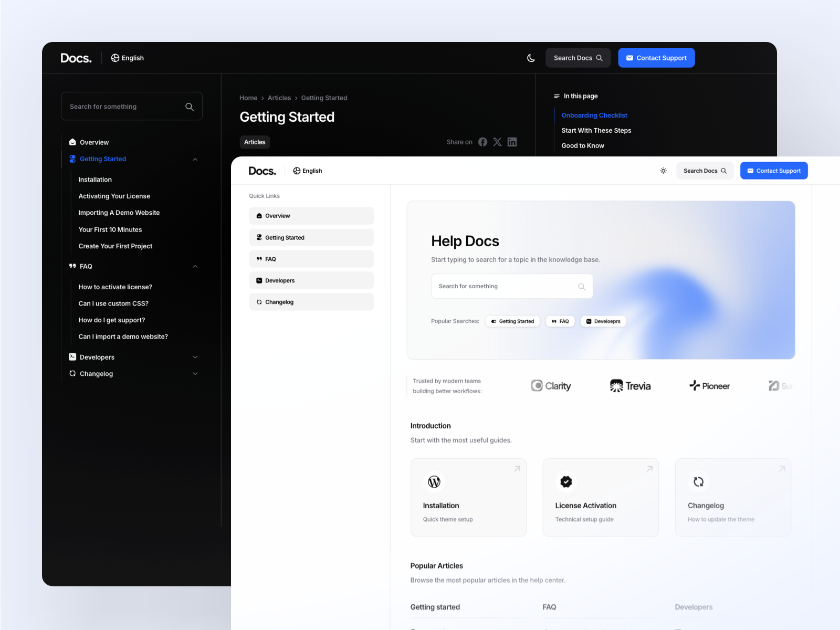
Task: Collapse the Getting Started sidebar section
Action: pyautogui.click(x=195, y=159)
